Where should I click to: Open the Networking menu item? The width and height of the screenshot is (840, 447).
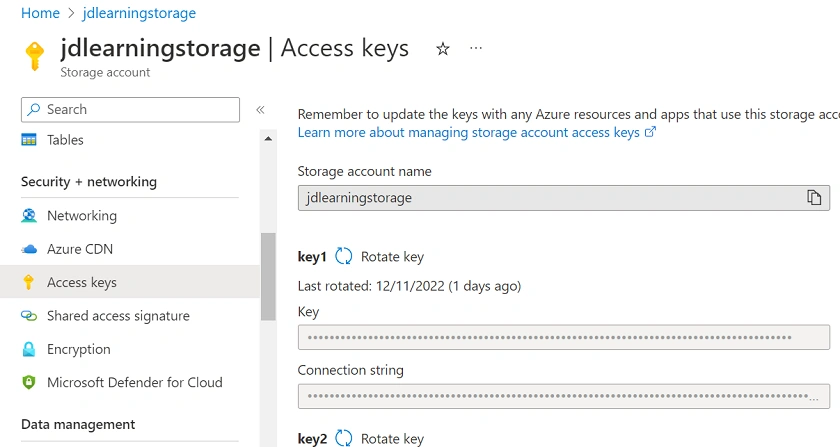82,215
